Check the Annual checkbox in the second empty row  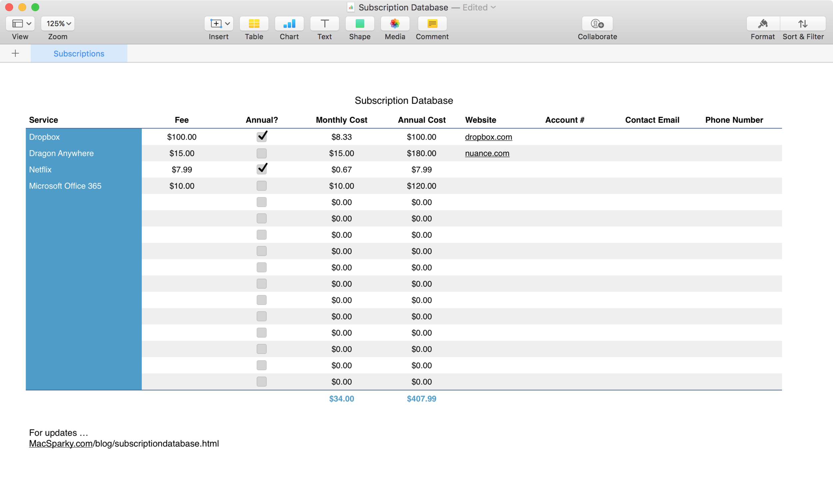coord(261,218)
